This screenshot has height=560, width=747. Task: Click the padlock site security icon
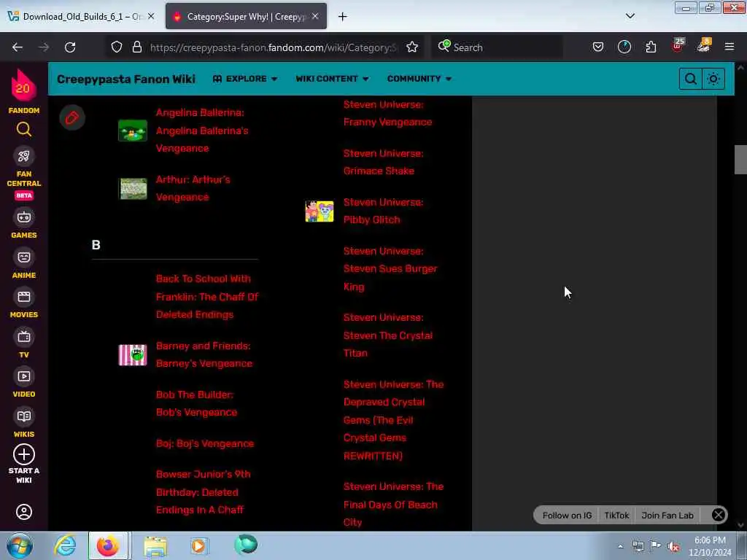(137, 47)
